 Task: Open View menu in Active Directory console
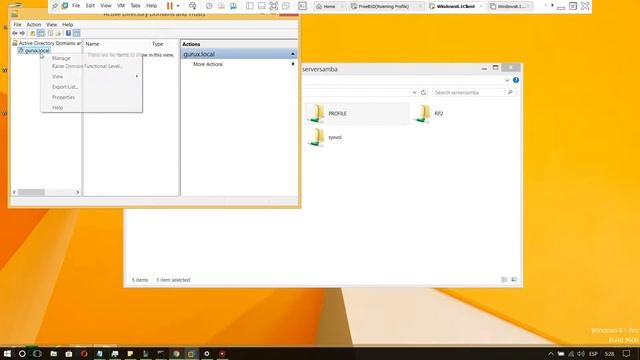(x=51, y=24)
